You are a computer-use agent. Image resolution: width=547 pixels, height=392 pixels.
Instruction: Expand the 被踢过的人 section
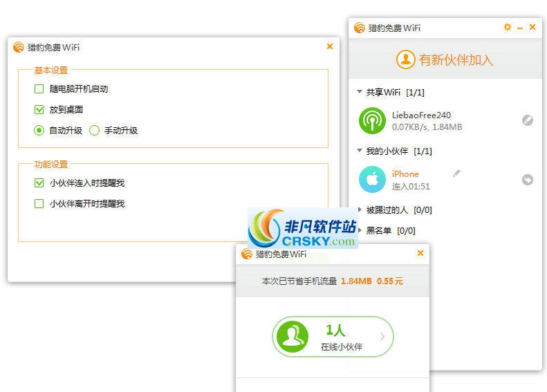point(360,209)
